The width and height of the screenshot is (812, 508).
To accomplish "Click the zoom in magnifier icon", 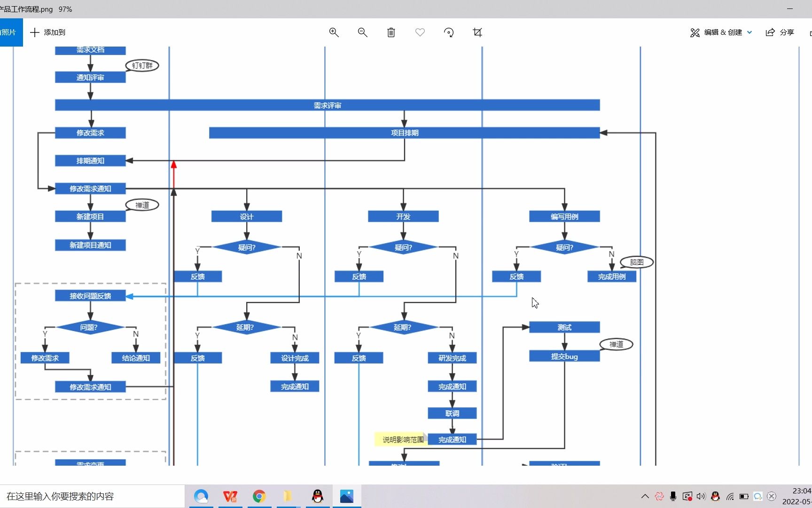I will [334, 32].
